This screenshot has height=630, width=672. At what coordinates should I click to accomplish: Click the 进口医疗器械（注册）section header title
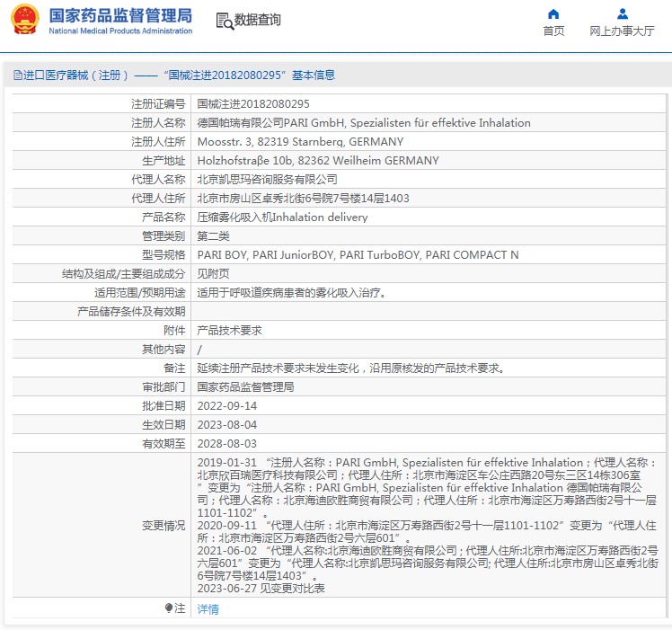click(76, 75)
